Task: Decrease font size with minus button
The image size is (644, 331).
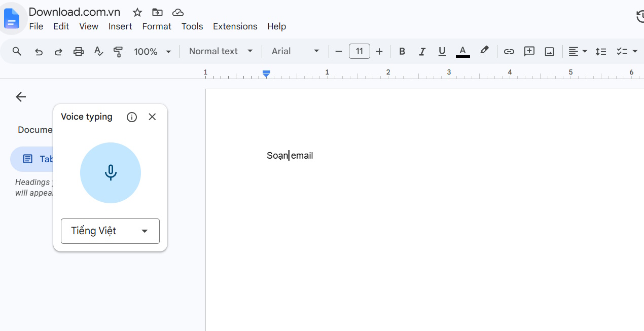Action: [339, 51]
